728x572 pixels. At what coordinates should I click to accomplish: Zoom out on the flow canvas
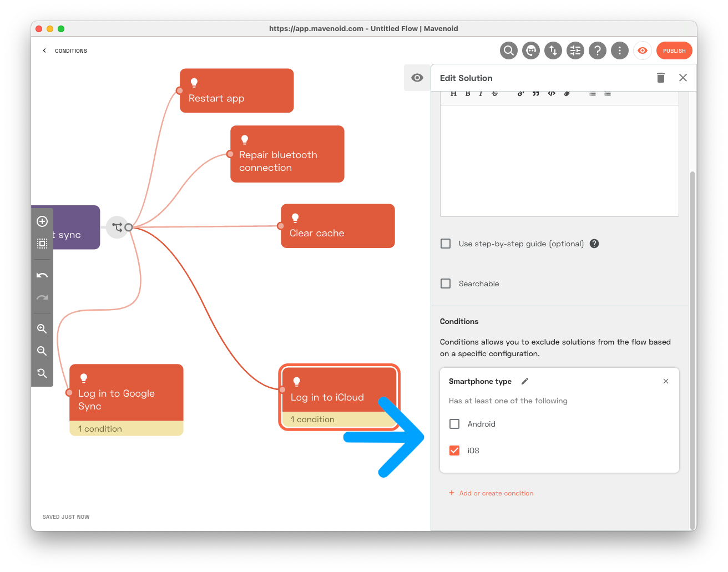point(42,351)
